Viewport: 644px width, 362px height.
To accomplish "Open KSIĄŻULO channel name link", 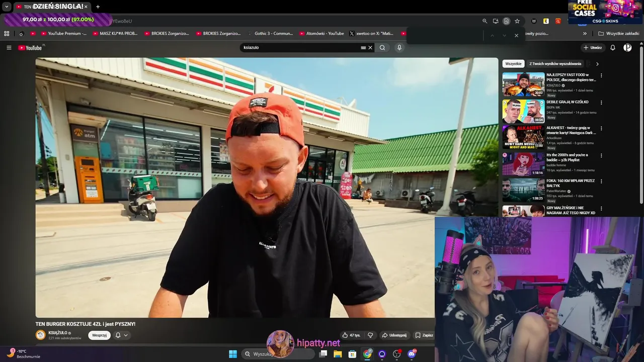I will tap(58, 333).
